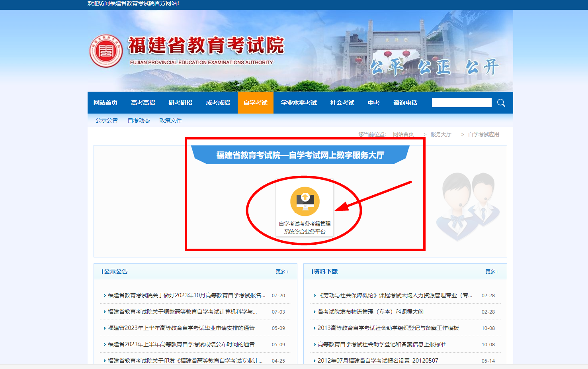Click the date 07-20 in notices list

(x=278, y=296)
